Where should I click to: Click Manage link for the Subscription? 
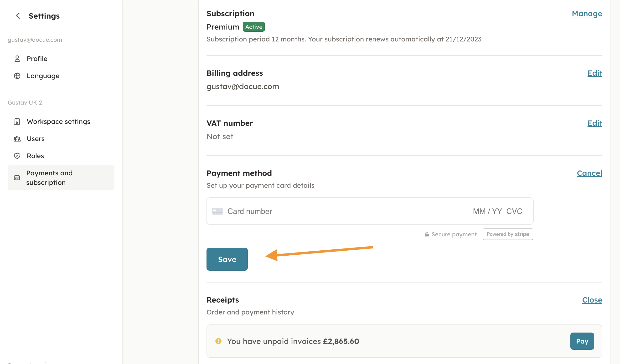pyautogui.click(x=587, y=14)
